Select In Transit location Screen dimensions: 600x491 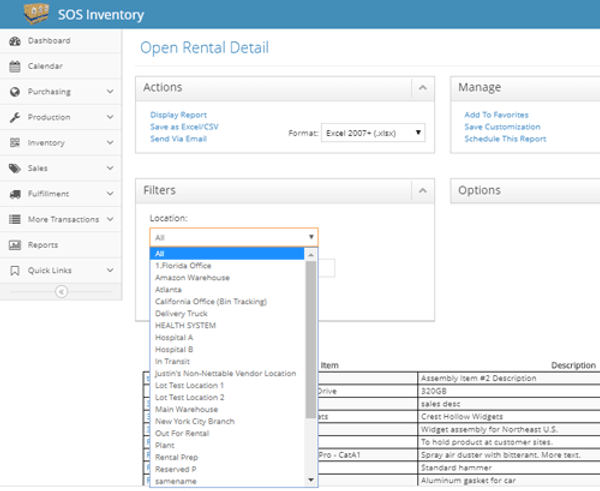(x=227, y=361)
